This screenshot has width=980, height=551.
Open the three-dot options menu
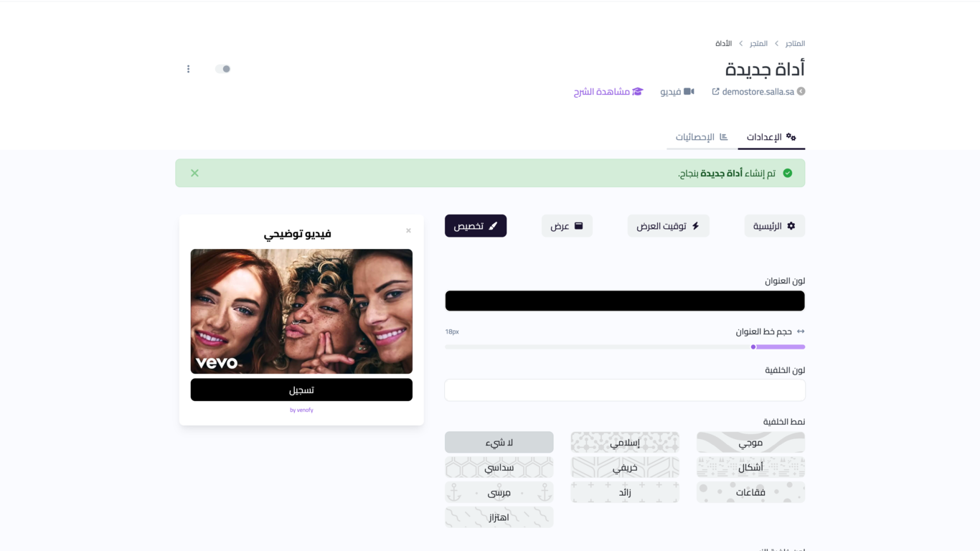188,69
